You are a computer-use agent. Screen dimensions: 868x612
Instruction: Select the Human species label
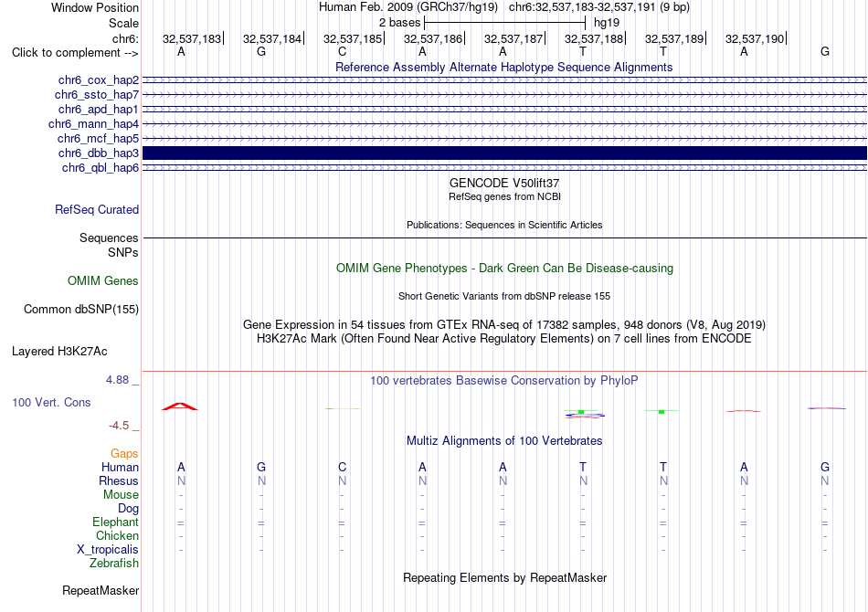pos(120,468)
